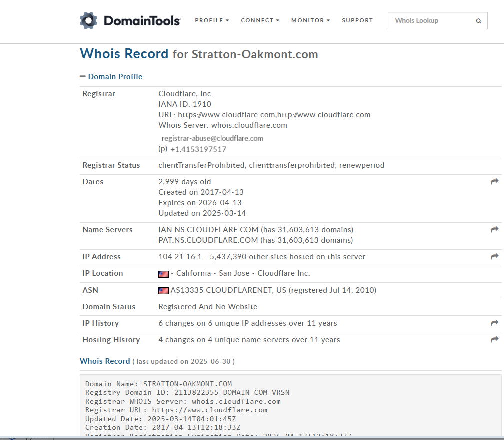This screenshot has width=504, height=440.
Task: Click the DomainTools wordmark
Action: click(142, 21)
